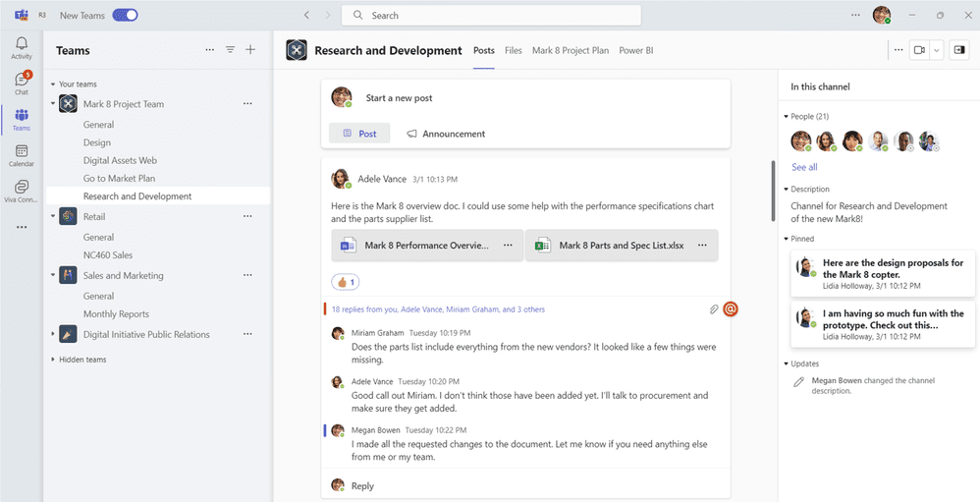The height and width of the screenshot is (502, 980).
Task: Go back using the left arrow
Action: point(306,15)
